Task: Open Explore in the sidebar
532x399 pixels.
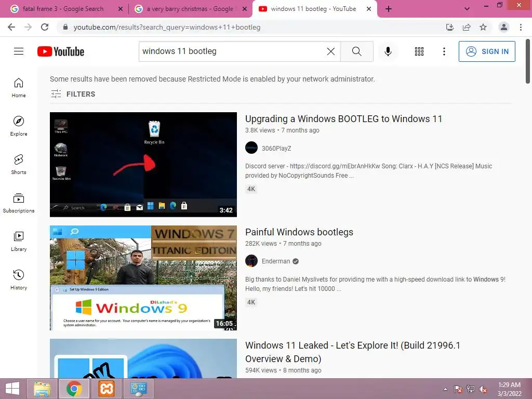Action: (19, 126)
